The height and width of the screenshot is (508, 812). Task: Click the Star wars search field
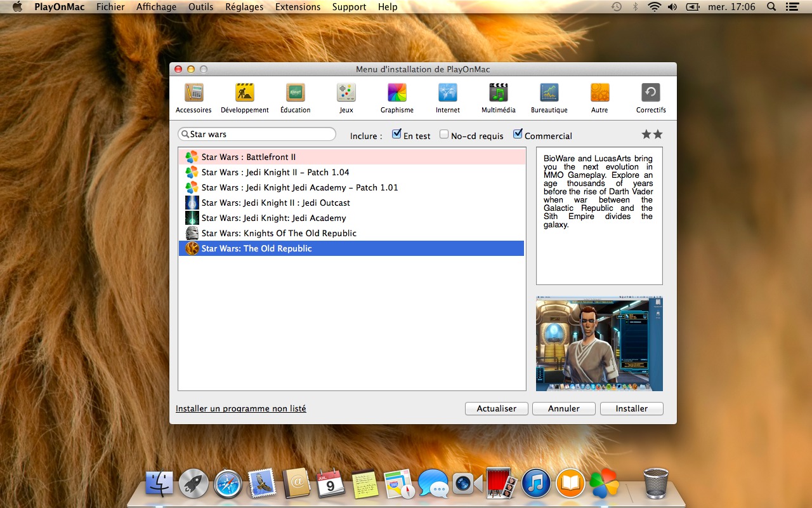coord(257,134)
